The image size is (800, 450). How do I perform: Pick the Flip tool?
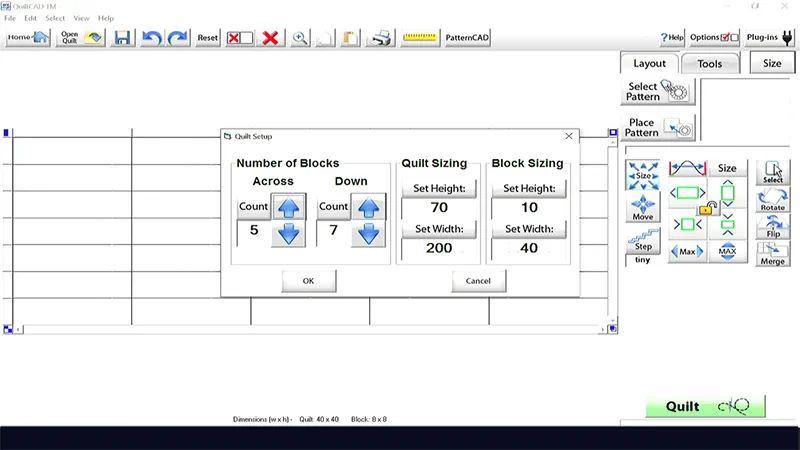pos(773,226)
